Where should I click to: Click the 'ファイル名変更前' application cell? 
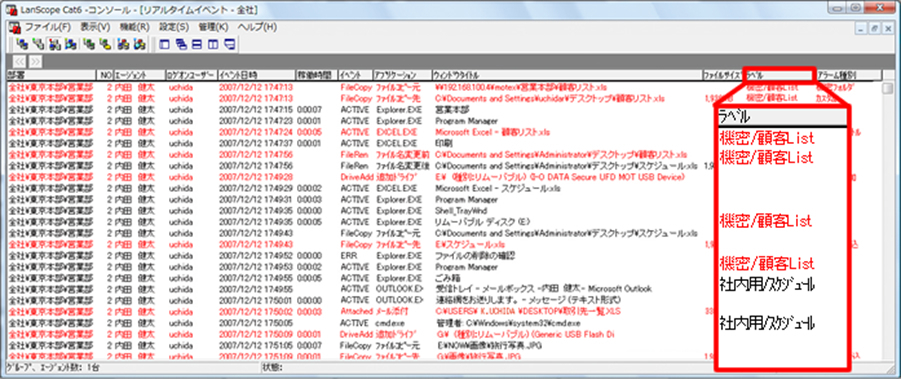pos(403,154)
